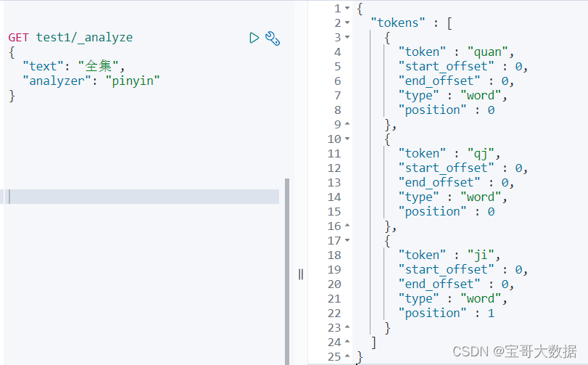Click the "start_offset" key on line 5
Image resolution: width=588 pixels, height=365 pixels.
pos(446,67)
